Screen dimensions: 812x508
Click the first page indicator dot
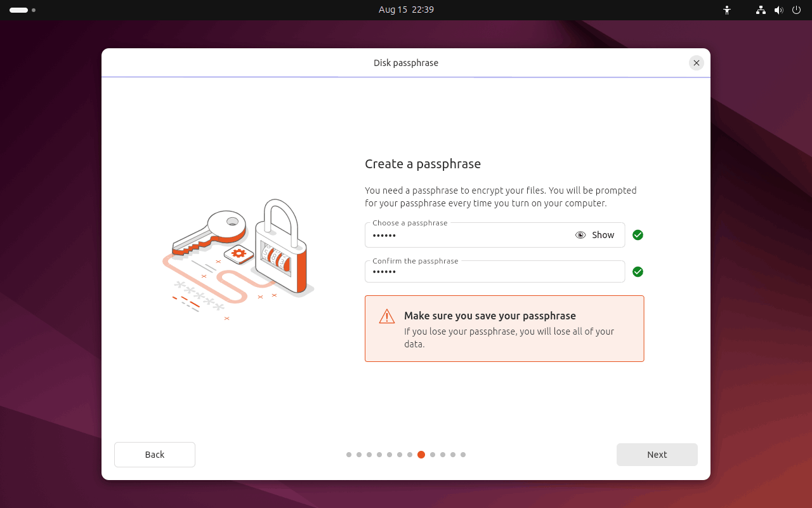pyautogui.click(x=349, y=455)
